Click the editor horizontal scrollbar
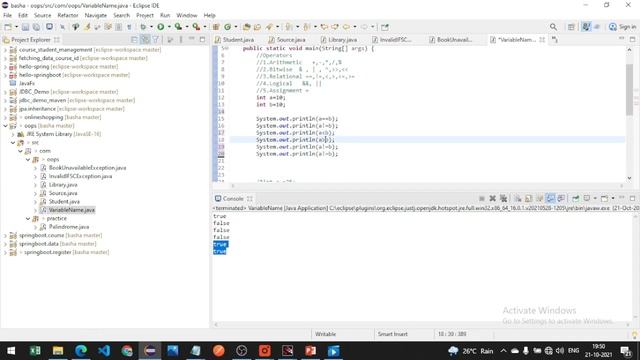The image size is (640, 360). [x=427, y=185]
